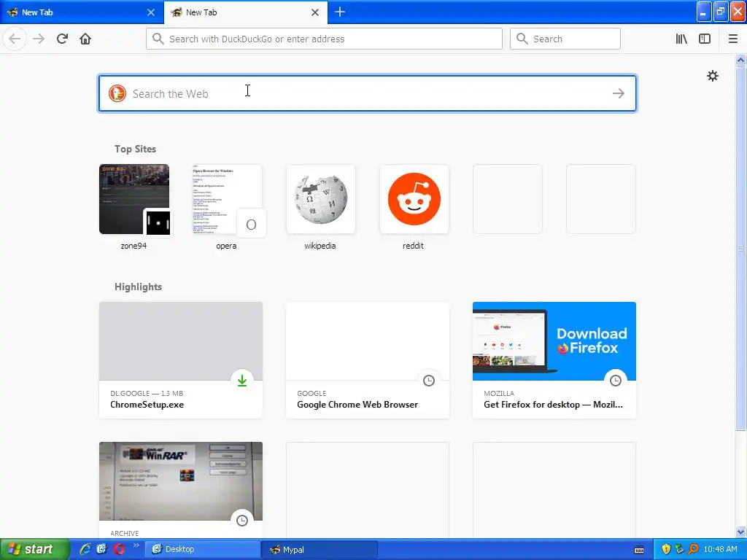Click green download icon on ChromeSetup card
747x560 pixels.
pos(242,381)
